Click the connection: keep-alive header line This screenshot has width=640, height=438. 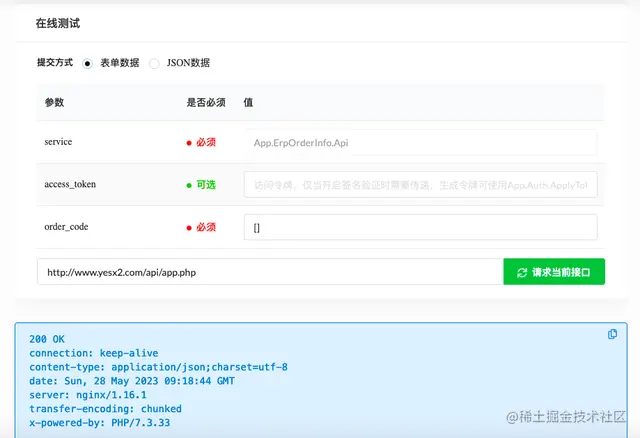point(94,353)
